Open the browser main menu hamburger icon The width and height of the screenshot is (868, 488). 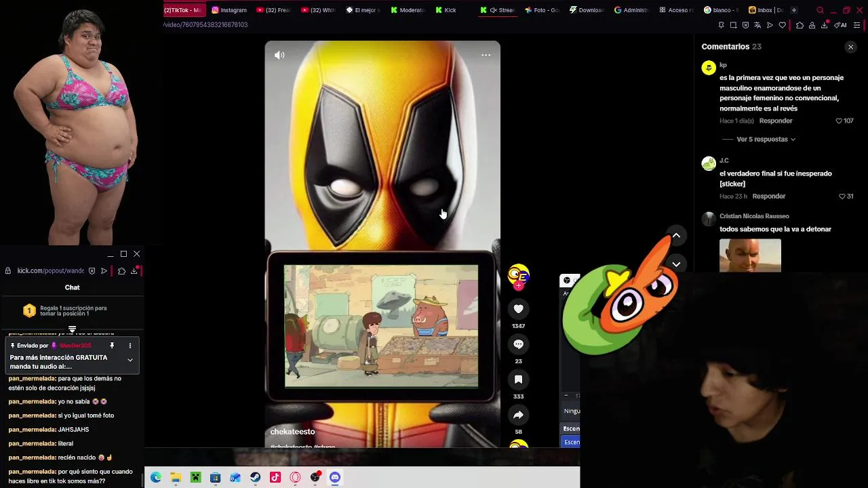click(x=857, y=25)
